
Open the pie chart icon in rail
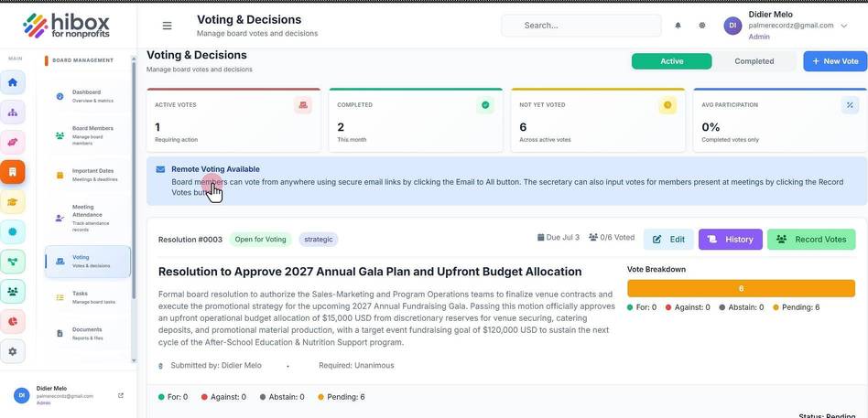click(13, 321)
